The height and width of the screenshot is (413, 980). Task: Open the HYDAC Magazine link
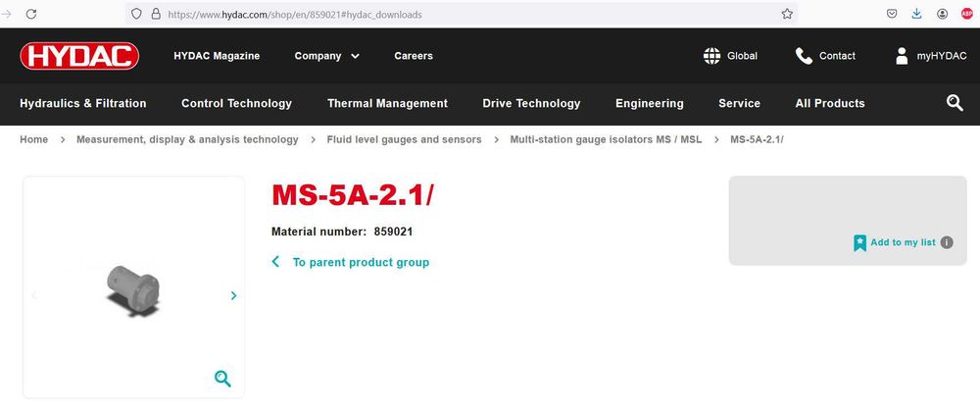click(x=217, y=56)
